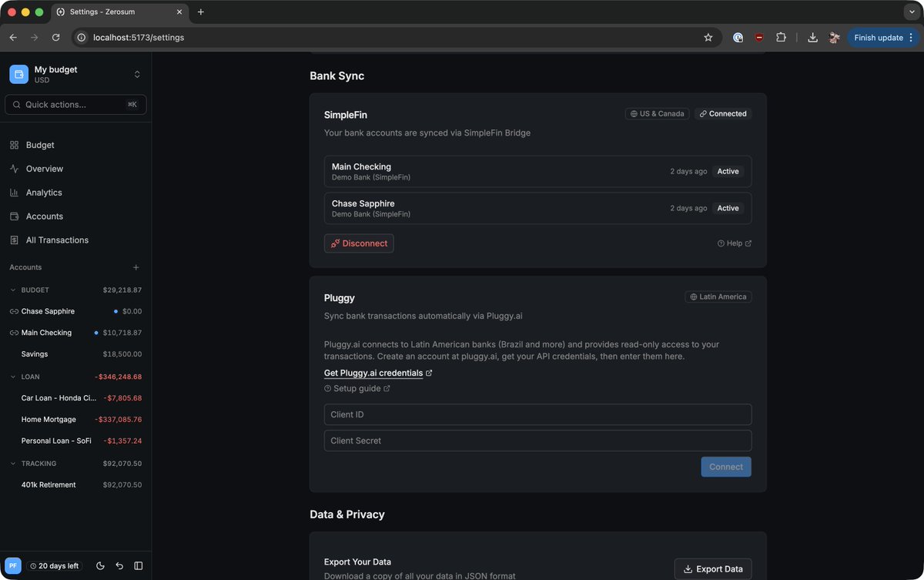
Task: Click the Connected status badge
Action: (x=723, y=114)
